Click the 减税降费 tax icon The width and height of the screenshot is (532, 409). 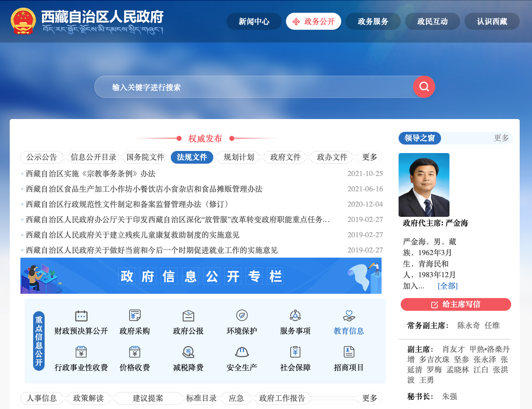pos(188,352)
